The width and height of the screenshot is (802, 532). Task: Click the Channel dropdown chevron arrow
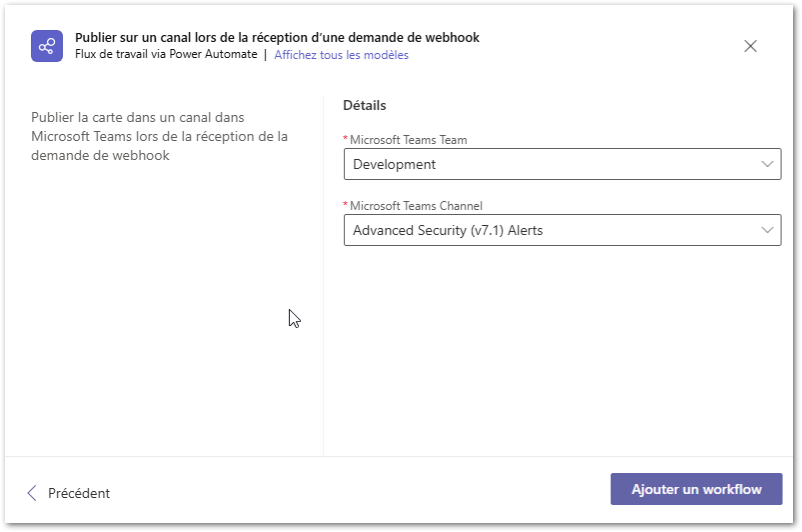pos(767,230)
